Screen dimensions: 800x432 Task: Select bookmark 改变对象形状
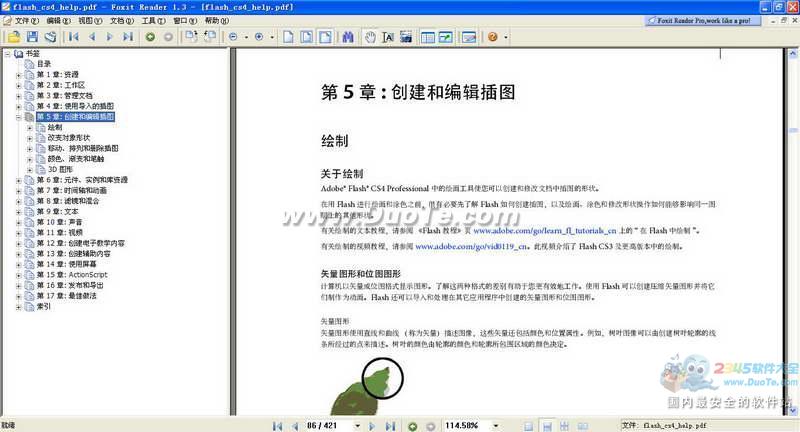tap(69, 138)
